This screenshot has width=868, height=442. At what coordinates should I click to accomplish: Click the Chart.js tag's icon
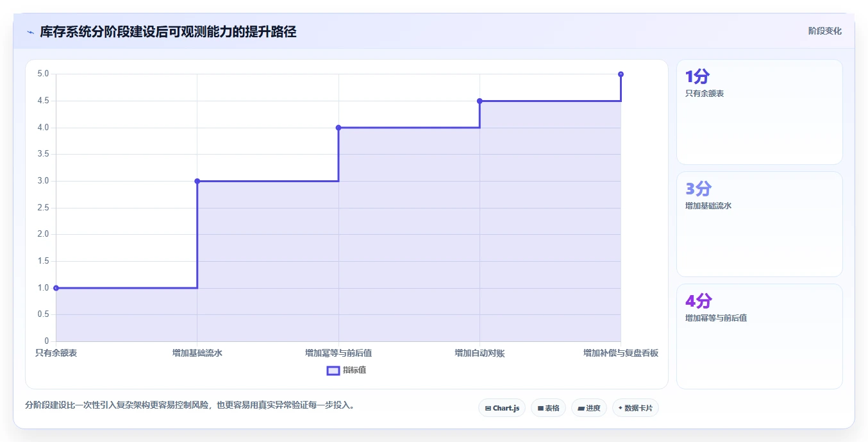tap(488, 408)
